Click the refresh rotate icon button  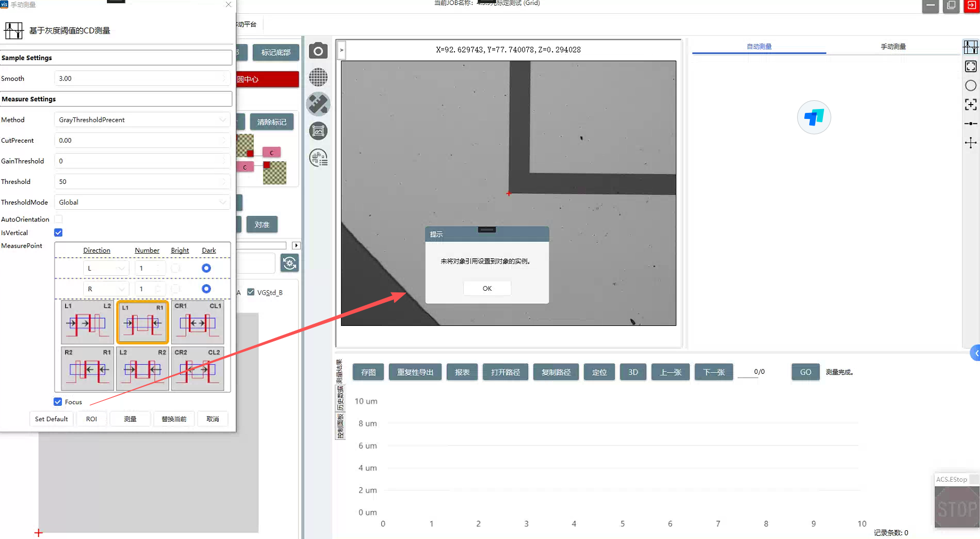(289, 263)
